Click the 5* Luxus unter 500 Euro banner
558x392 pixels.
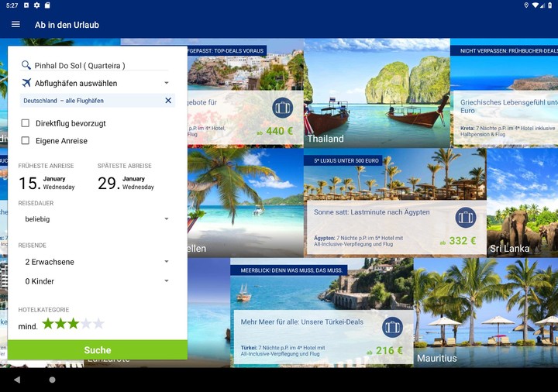pos(343,160)
